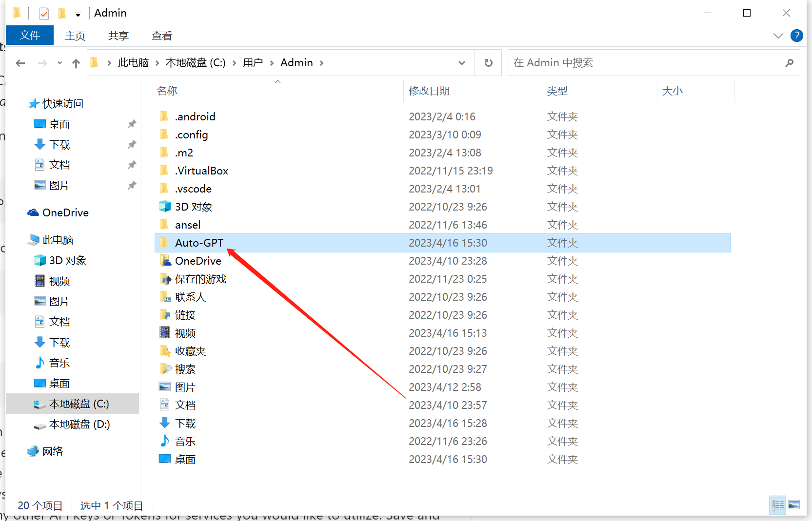Unpin Desktop from Quick access
The width and height of the screenshot is (812, 521).
coord(132,124)
